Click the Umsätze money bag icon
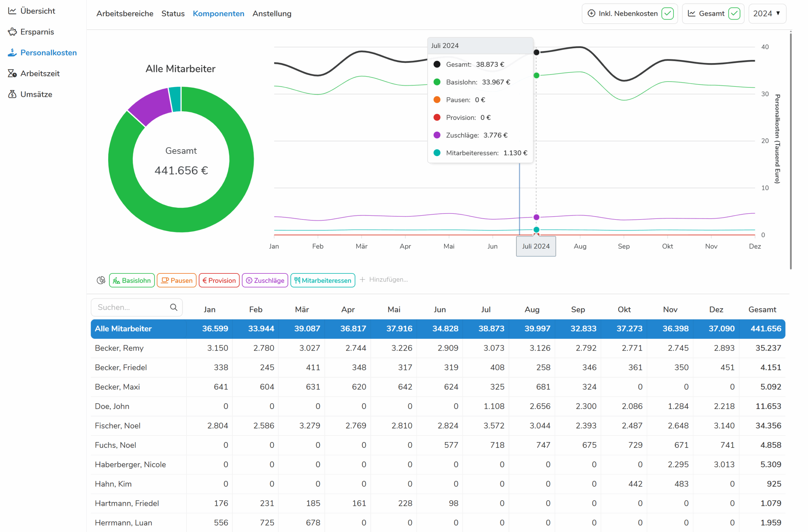 click(12, 94)
